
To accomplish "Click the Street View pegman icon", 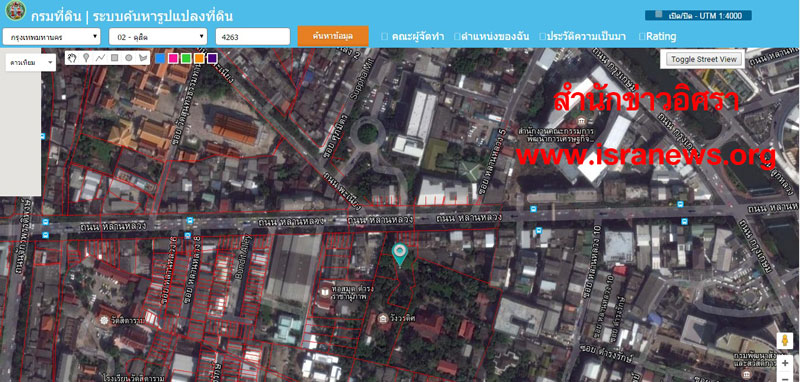I will tap(785, 341).
